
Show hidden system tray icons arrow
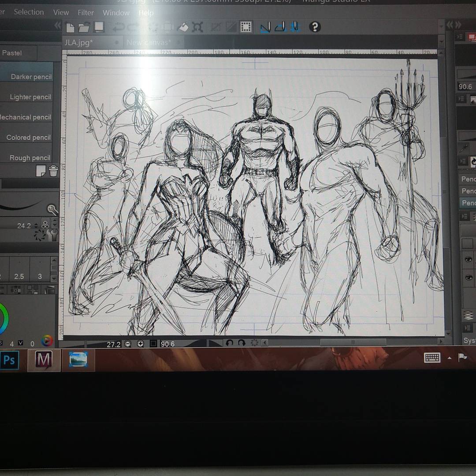click(x=449, y=358)
